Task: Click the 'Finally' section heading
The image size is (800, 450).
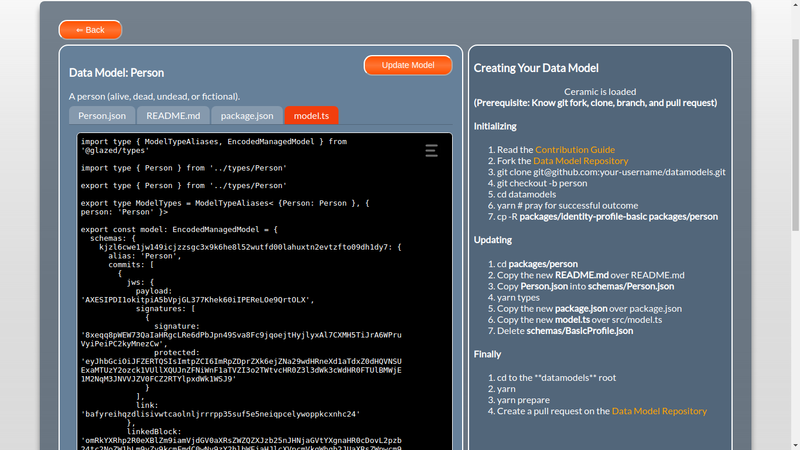Action: [487, 354]
